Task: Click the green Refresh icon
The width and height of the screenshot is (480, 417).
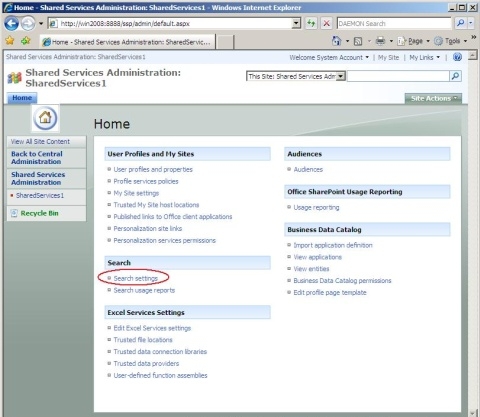Action: [x=311, y=23]
